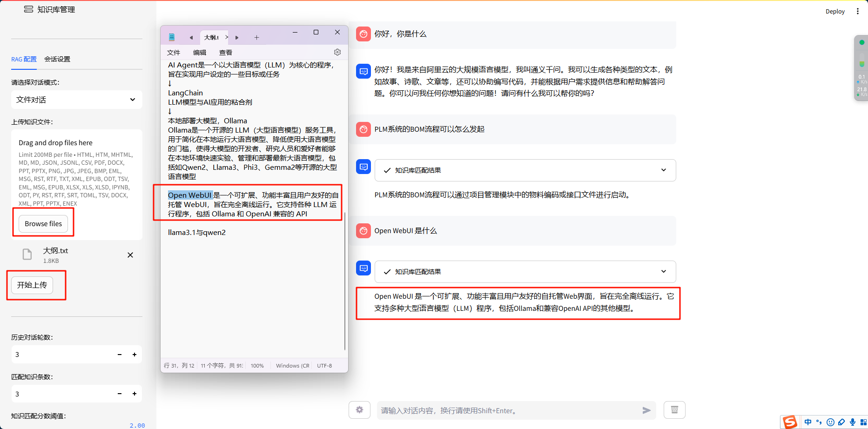Viewport: 868px width, 429px height.
Task: Click the Windows (CR line ending indicator
Action: 292,366
